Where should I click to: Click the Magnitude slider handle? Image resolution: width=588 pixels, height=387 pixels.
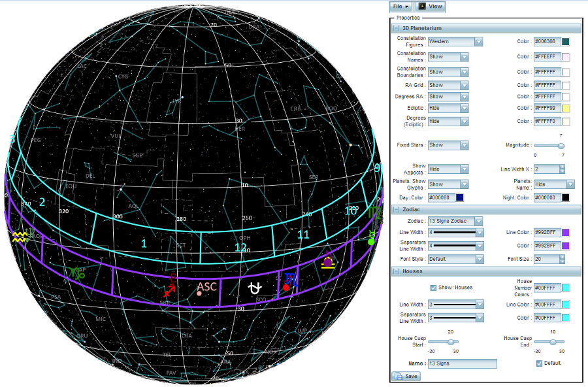561,146
